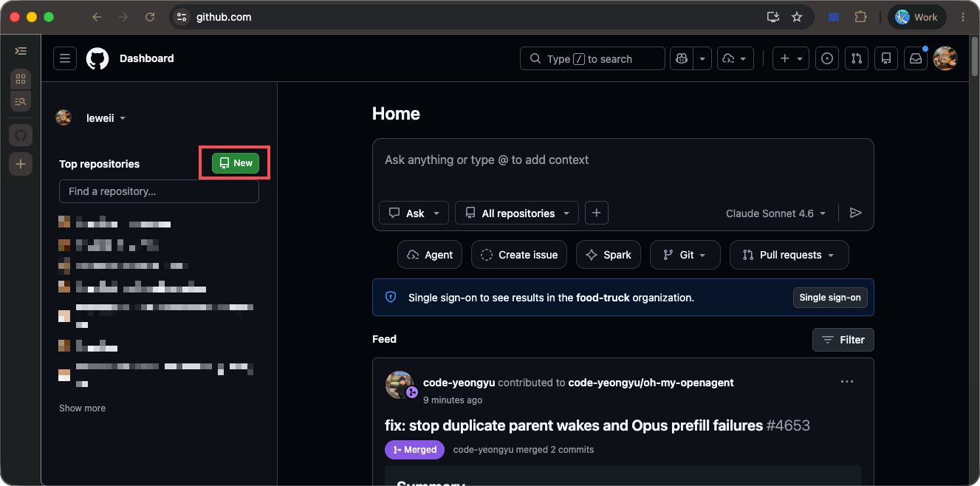
Task: Open the code-yeongyu/oh-my-openagent repository link
Action: pos(651,383)
